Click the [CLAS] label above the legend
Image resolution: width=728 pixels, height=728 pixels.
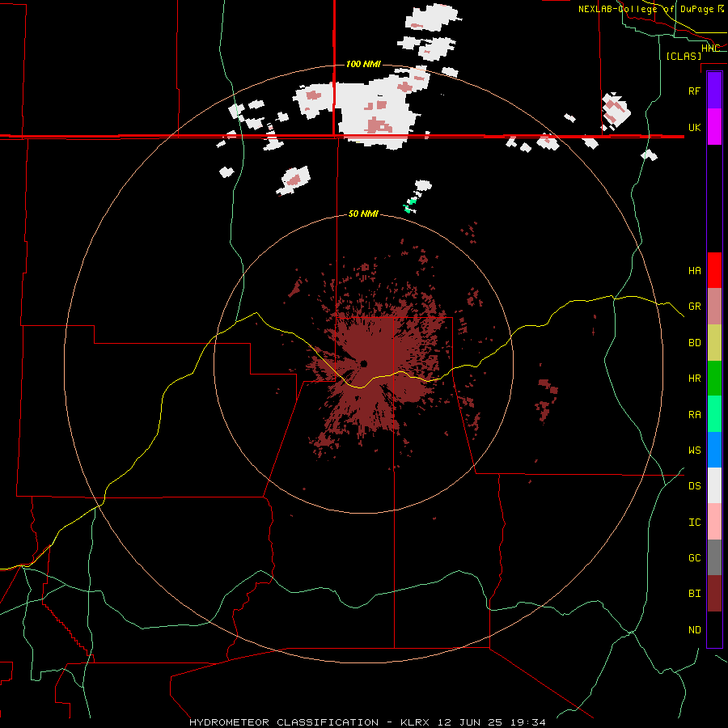tap(684, 56)
